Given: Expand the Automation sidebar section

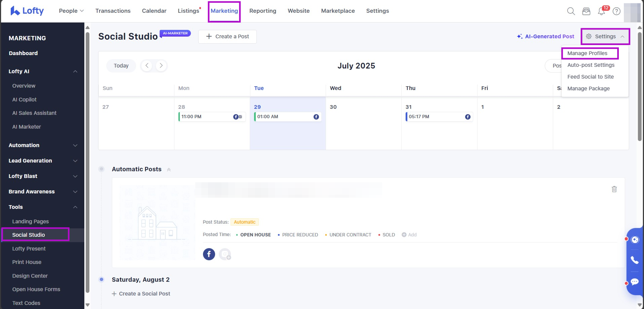Looking at the screenshot, I should coord(75,145).
